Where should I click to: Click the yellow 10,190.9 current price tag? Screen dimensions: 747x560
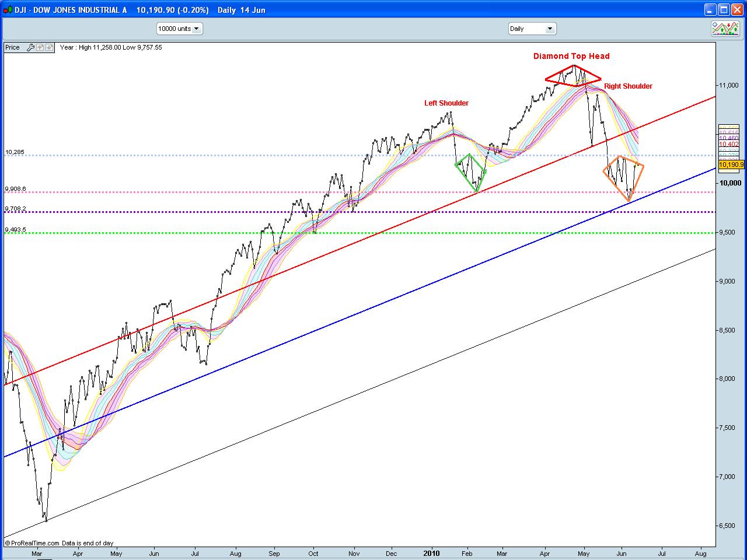(731, 165)
